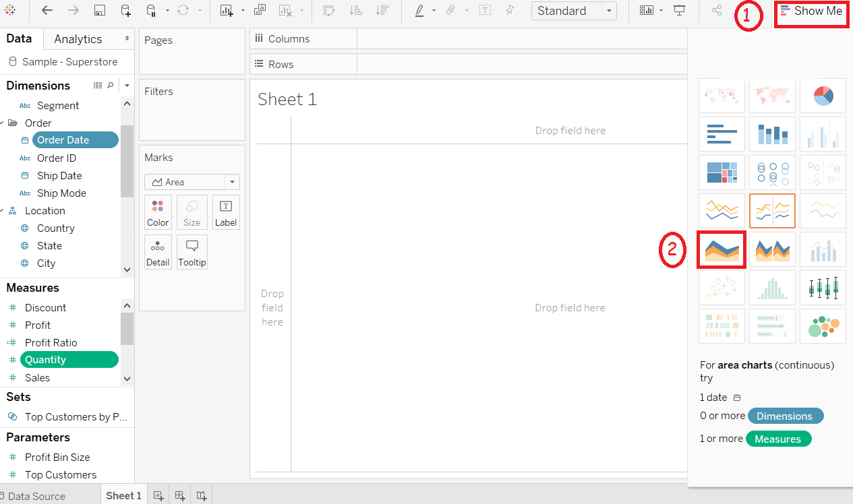Click the Show Me button
The width and height of the screenshot is (853, 504).
pos(811,11)
